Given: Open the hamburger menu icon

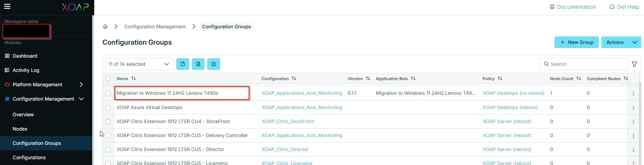Looking at the screenshot, I should pos(7,6).
